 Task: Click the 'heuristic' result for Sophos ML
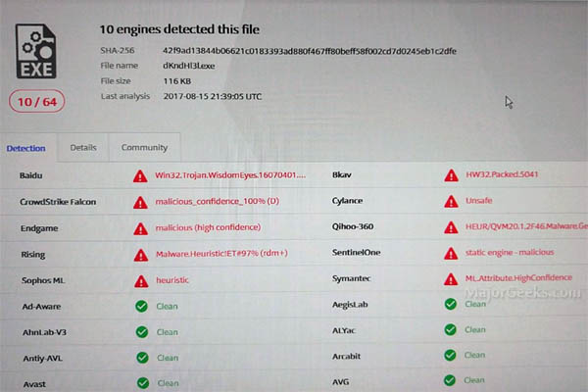pos(172,280)
